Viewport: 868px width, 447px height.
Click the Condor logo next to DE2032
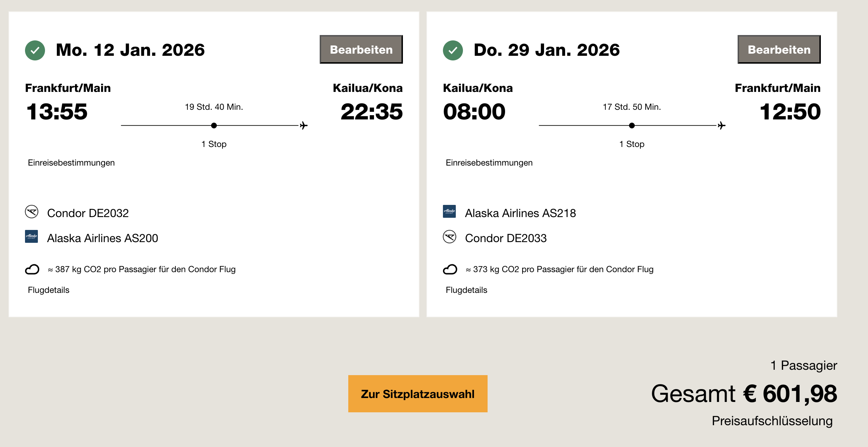pyautogui.click(x=32, y=212)
